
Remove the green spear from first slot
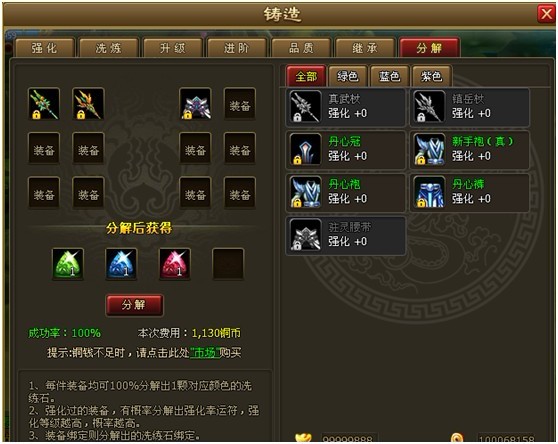[x=44, y=104]
